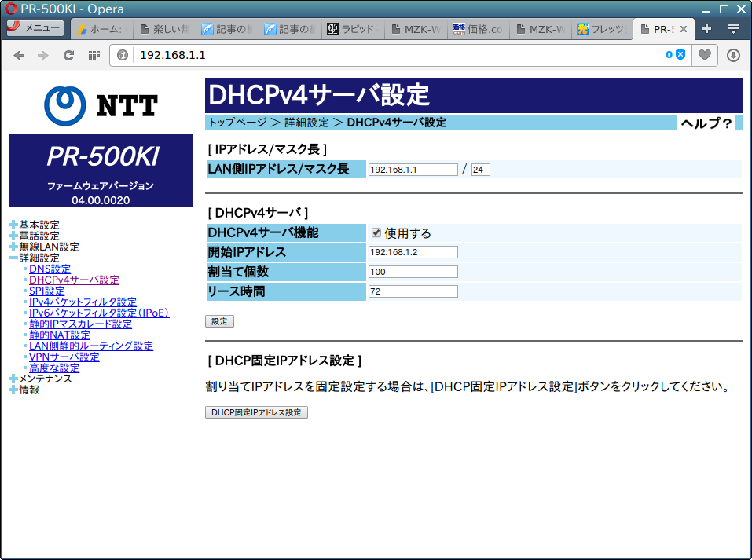Expand the メンテナンス tree node
752x560 pixels.
coord(13,379)
